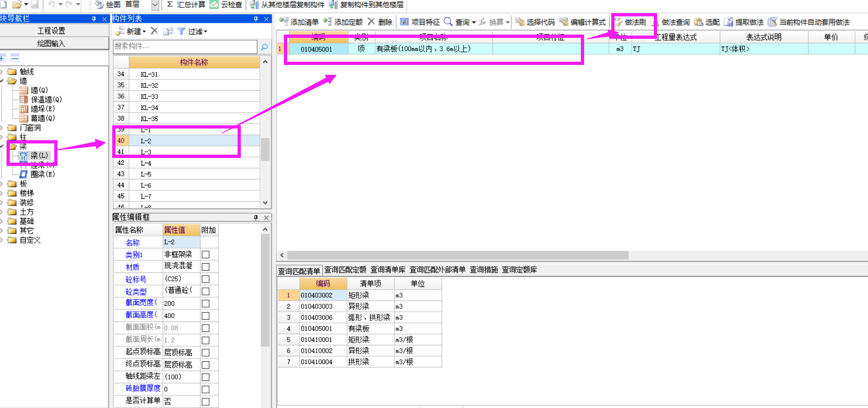Image resolution: width=868 pixels, height=408 pixels.
Task: Switch to 查询匹配定额 tab
Action: (345, 270)
